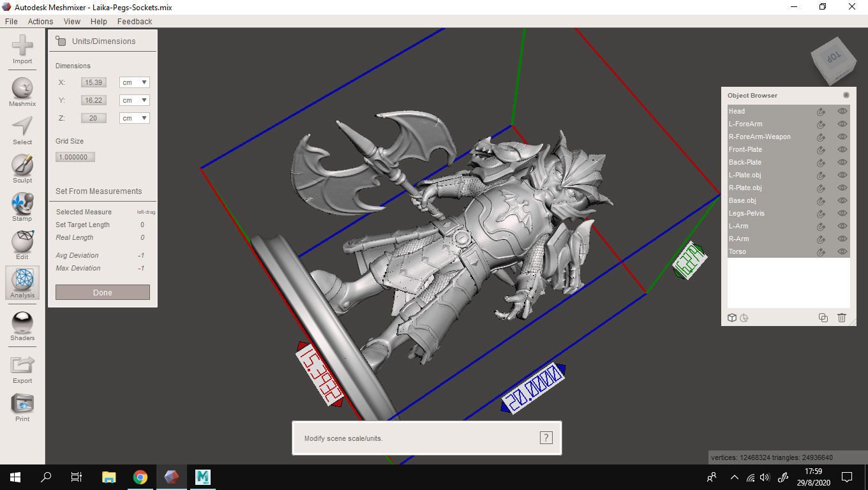Toggle visibility of Torso
Screen dimensions: 868x490
pos(842,251)
